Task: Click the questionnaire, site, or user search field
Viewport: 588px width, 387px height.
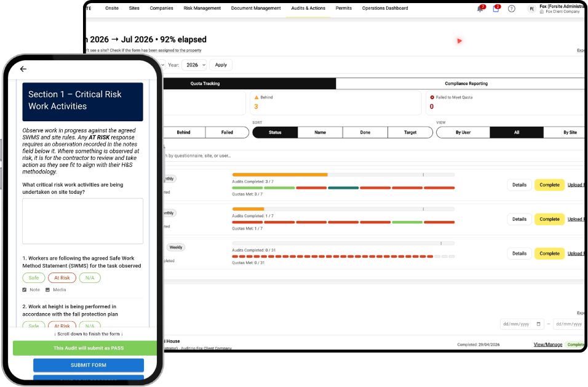Action: (x=373, y=156)
